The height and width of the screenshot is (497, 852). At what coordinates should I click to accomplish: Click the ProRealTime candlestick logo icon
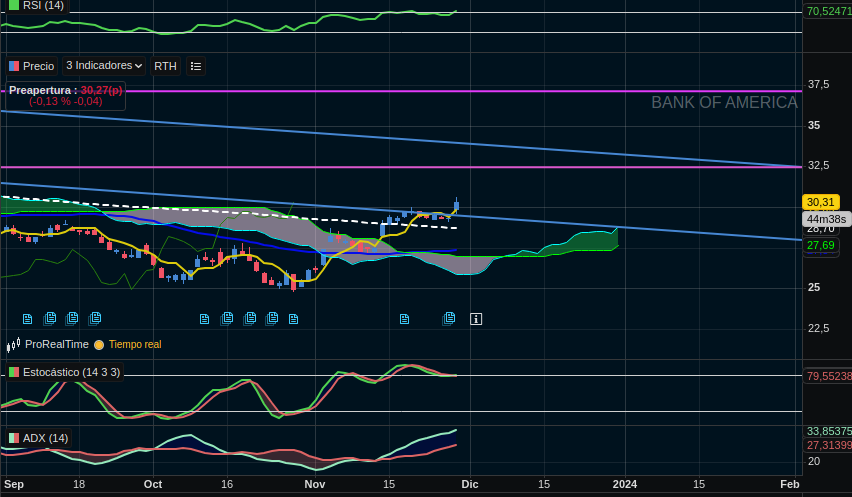(x=14, y=345)
